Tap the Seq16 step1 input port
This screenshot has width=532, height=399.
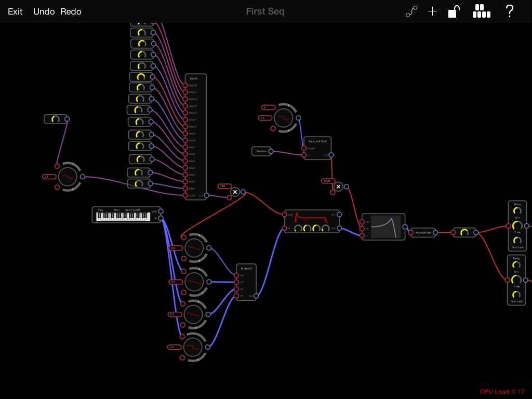pyautogui.click(x=185, y=188)
